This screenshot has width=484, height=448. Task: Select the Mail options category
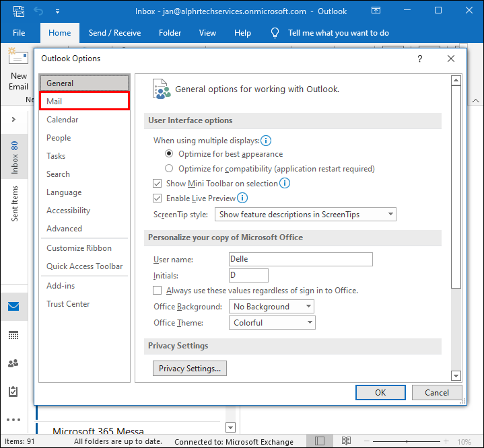[x=84, y=101]
